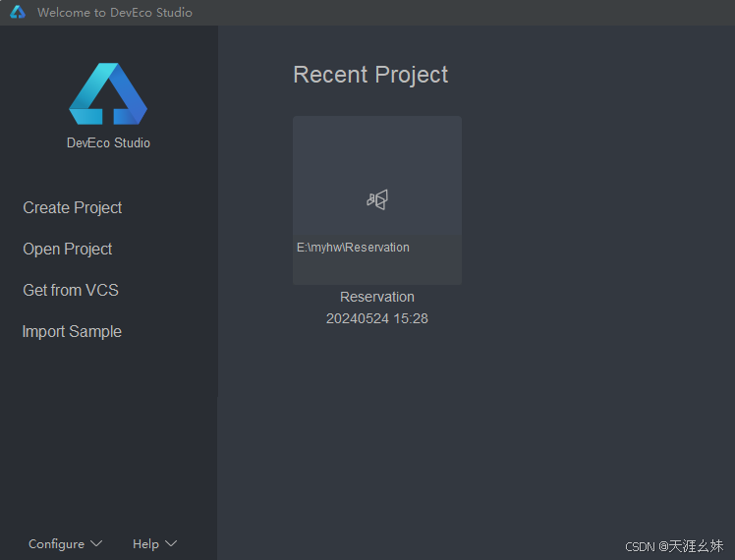The image size is (735, 560).
Task: Choose Open Project
Action: tap(68, 249)
